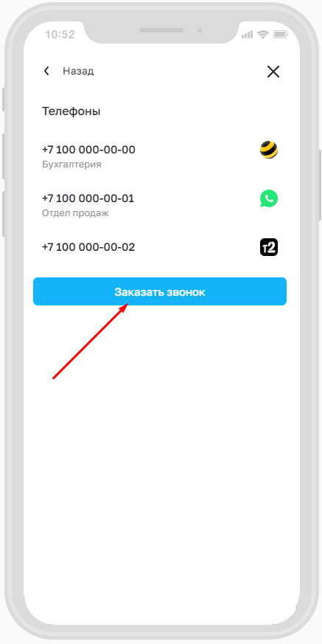Click the 10:52 clock in status bar
This screenshot has height=644, width=322.
(x=60, y=35)
